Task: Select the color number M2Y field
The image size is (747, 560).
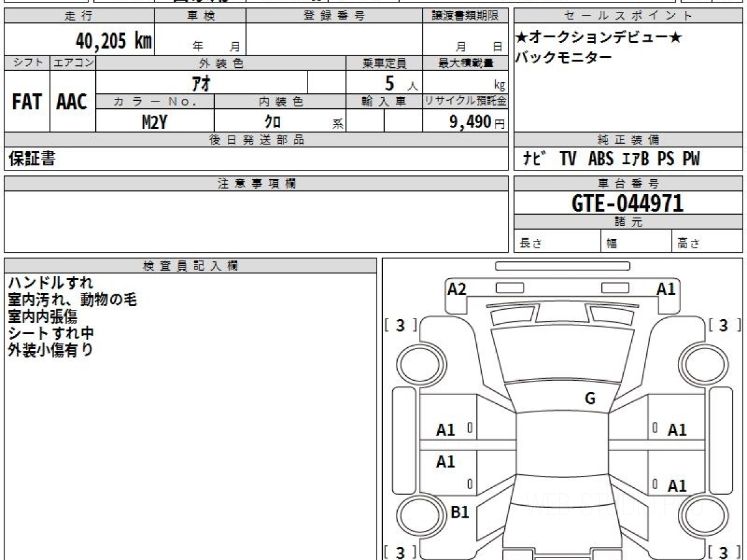Action: pyautogui.click(x=155, y=122)
